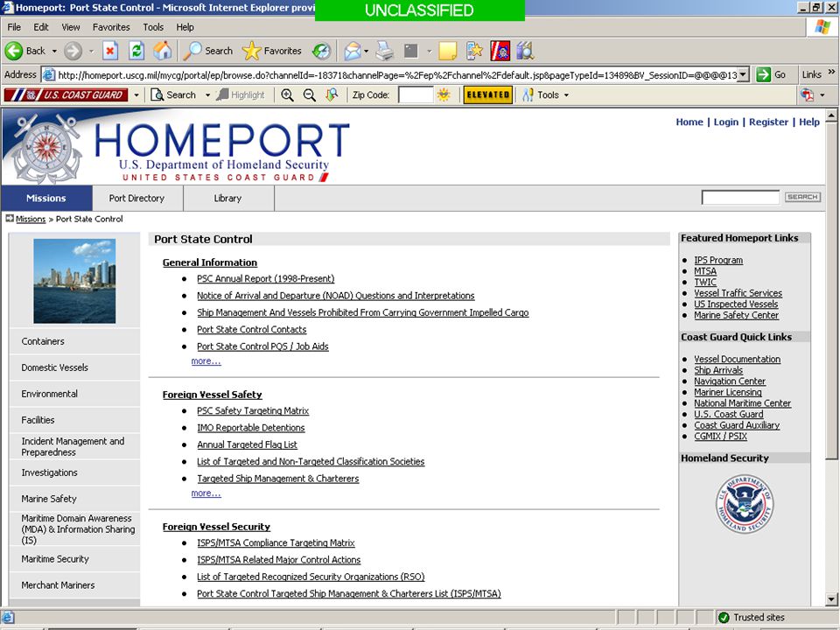Screen dimensions: 840x630
Task: Click the Mail envelope icon
Action: 352,51
